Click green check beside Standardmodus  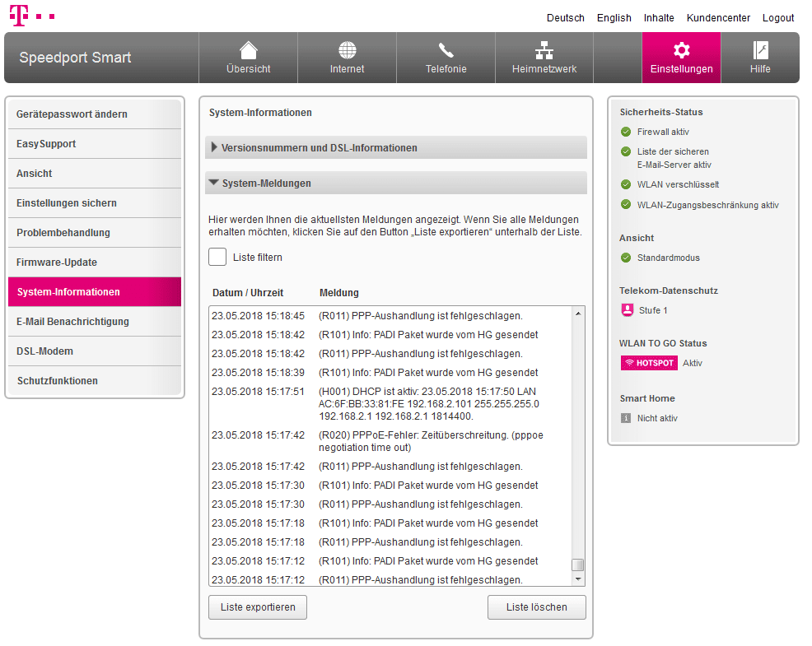coord(626,258)
